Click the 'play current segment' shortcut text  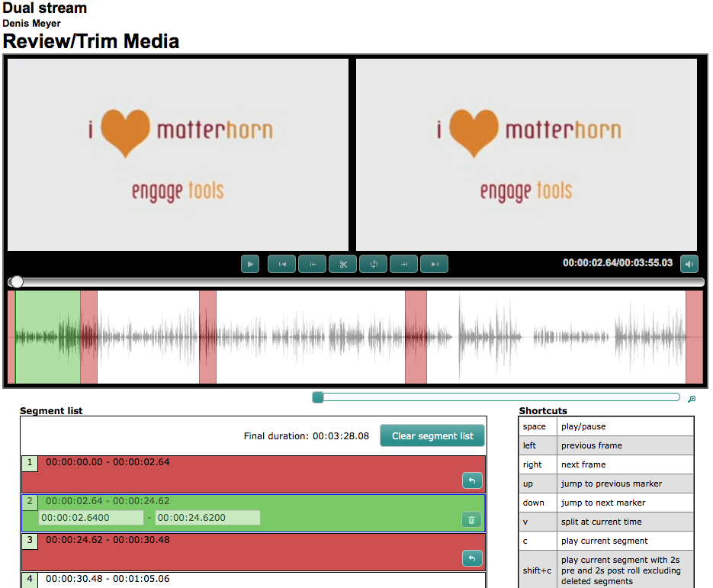coord(604,541)
